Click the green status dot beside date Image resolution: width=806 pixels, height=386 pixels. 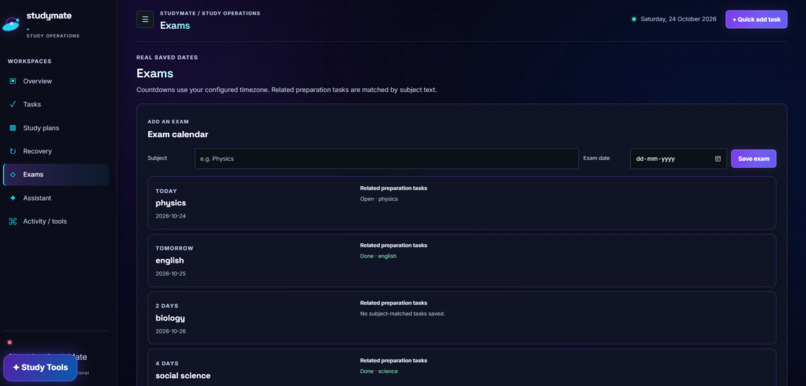coord(634,19)
